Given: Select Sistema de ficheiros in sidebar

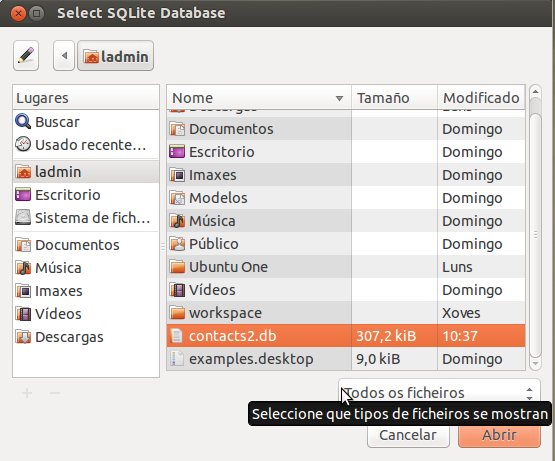Looking at the screenshot, I should pos(86,218).
